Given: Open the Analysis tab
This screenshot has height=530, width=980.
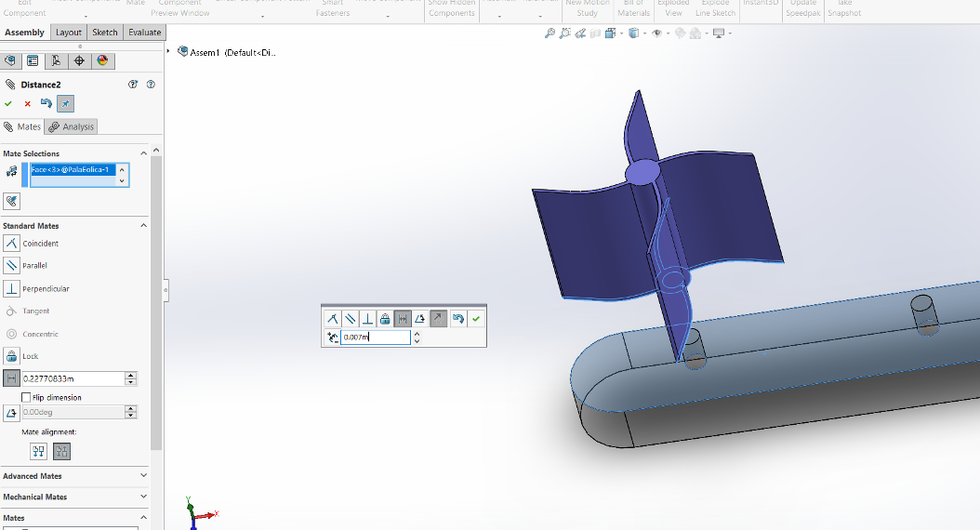Looking at the screenshot, I should (x=73, y=126).
